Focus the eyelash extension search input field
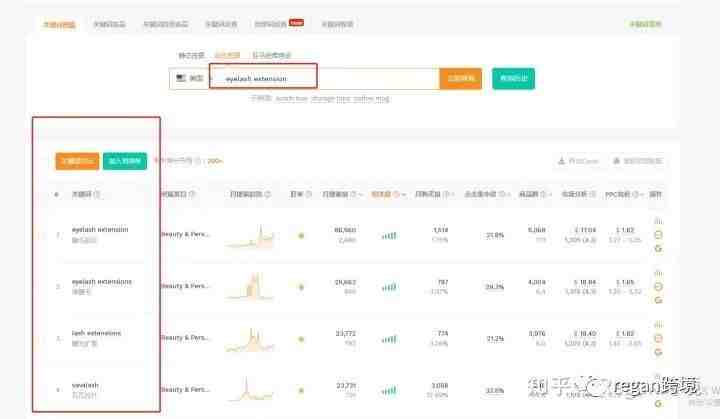 click(324, 79)
